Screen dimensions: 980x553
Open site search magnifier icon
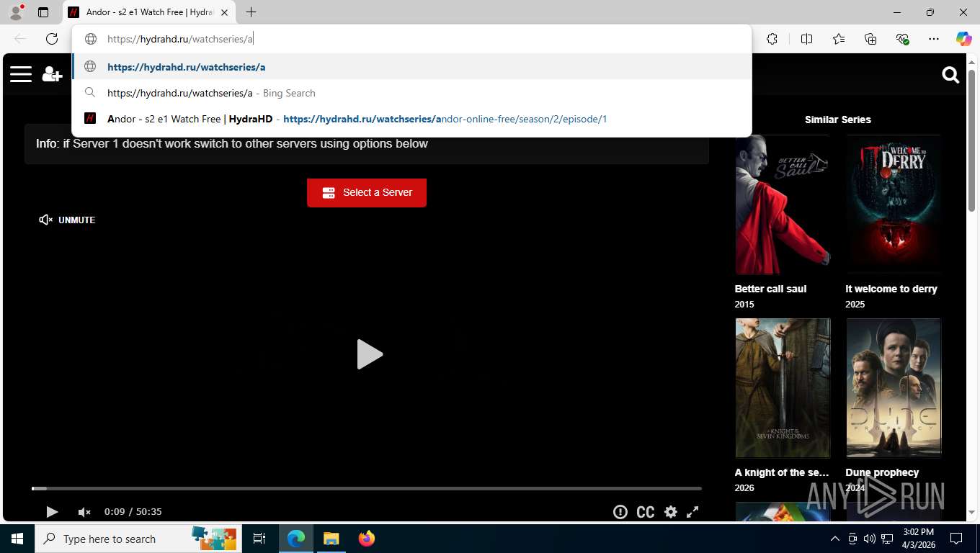pyautogui.click(x=950, y=74)
